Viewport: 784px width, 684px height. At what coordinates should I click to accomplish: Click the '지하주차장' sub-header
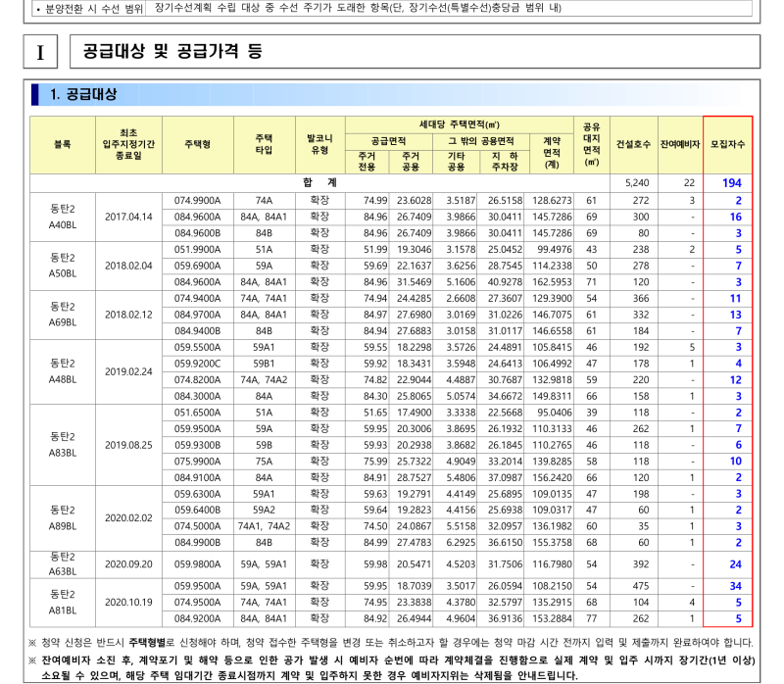pyautogui.click(x=505, y=161)
